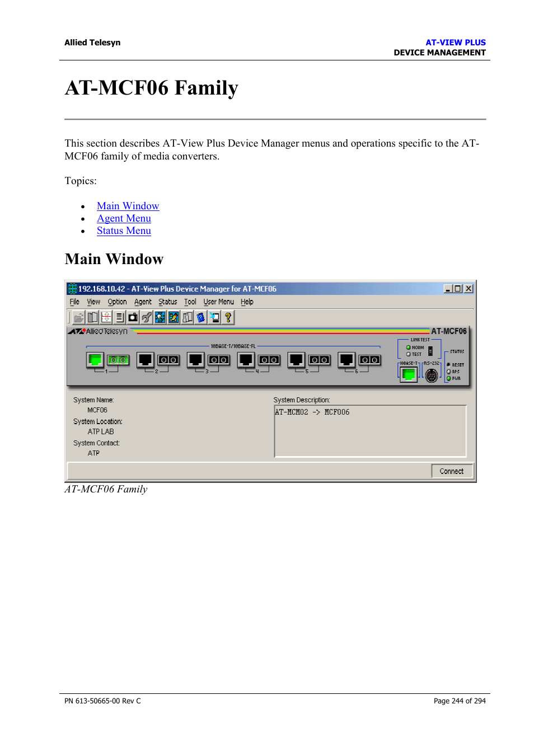The width and height of the screenshot is (534, 756).
Task: Follow the Agent Menu link
Action: (124, 218)
